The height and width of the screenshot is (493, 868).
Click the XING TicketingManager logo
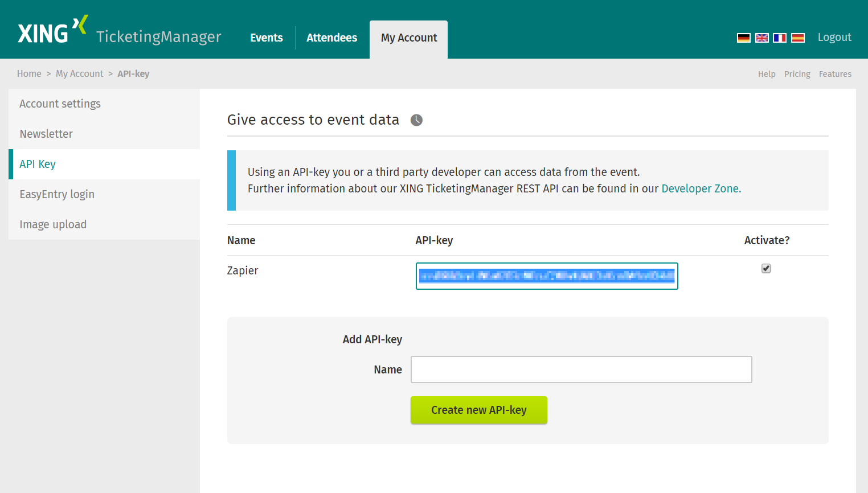[x=119, y=31]
